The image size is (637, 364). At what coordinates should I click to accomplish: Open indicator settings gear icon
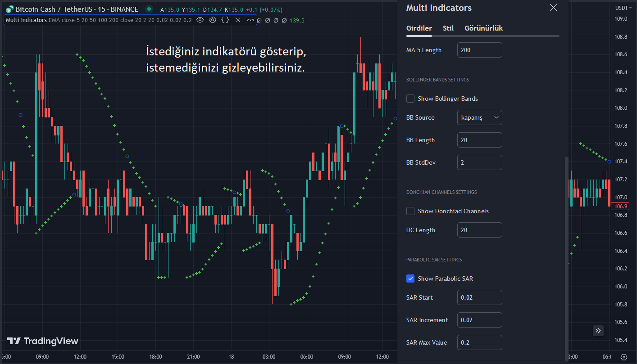[213, 20]
